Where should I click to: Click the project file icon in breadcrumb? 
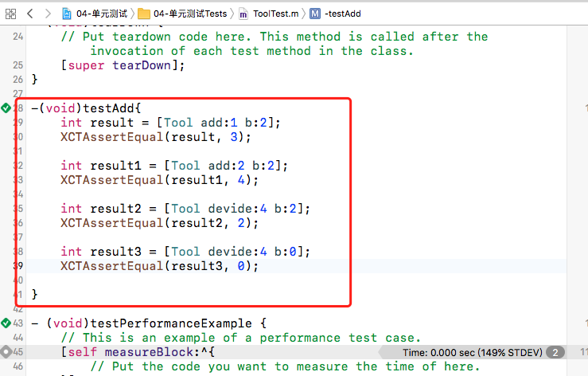click(x=67, y=14)
